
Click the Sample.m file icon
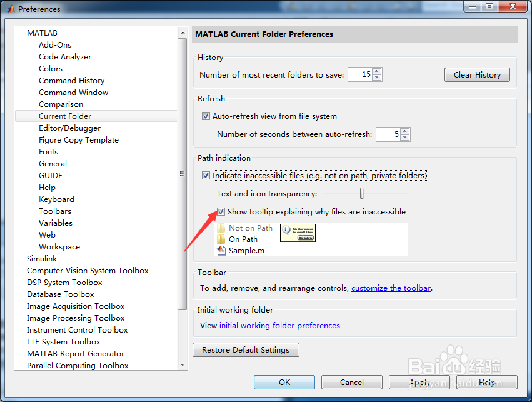[x=221, y=250]
